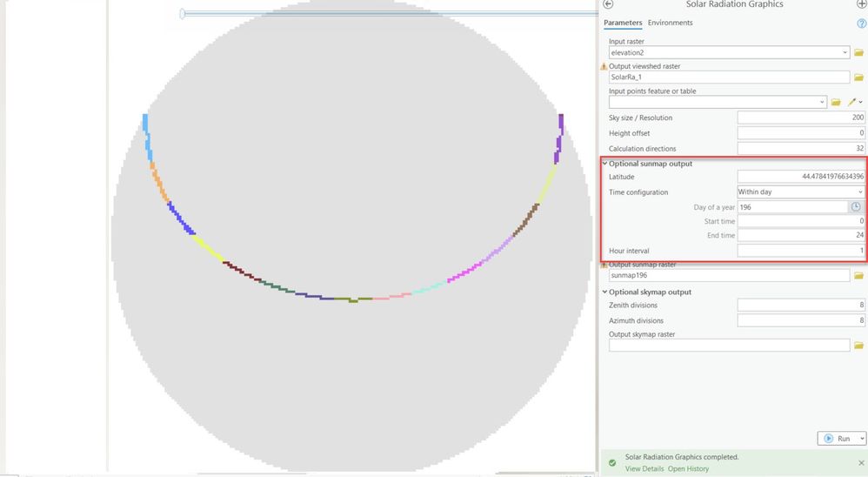Click the Output skymap raster field
The image size is (868, 477).
729,346
